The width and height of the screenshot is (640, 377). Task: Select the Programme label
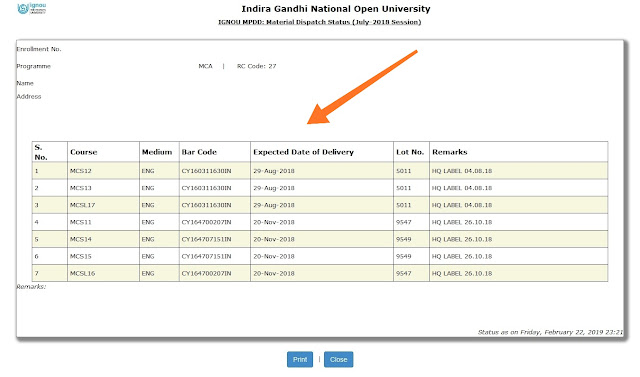click(33, 66)
